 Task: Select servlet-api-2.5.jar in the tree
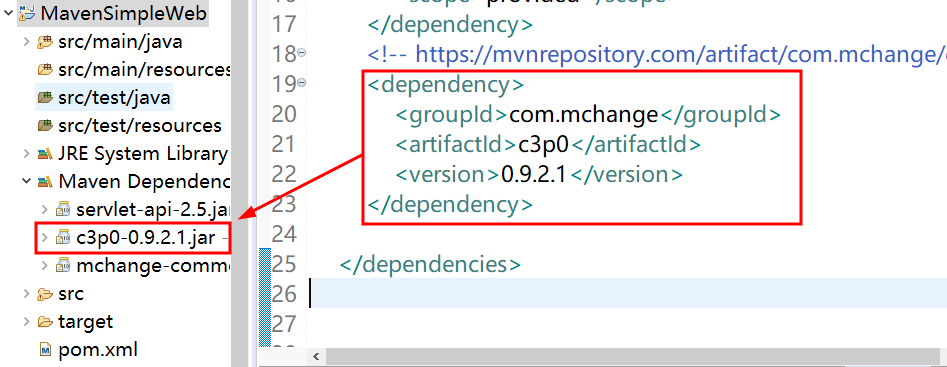153,209
